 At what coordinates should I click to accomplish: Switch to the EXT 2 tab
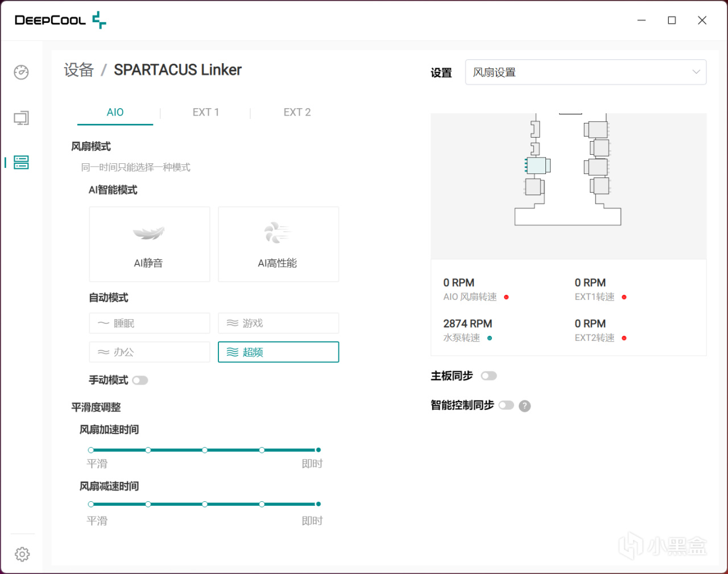tap(297, 113)
